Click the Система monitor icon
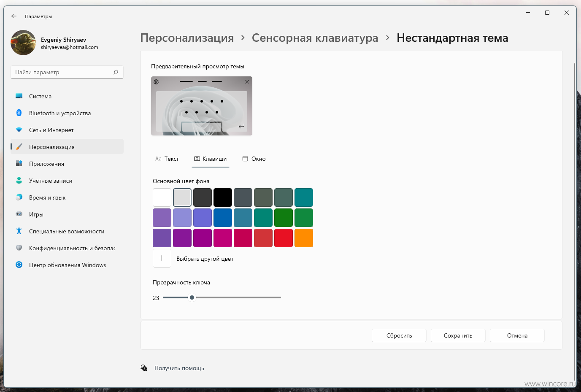The width and height of the screenshot is (581, 392). click(19, 96)
